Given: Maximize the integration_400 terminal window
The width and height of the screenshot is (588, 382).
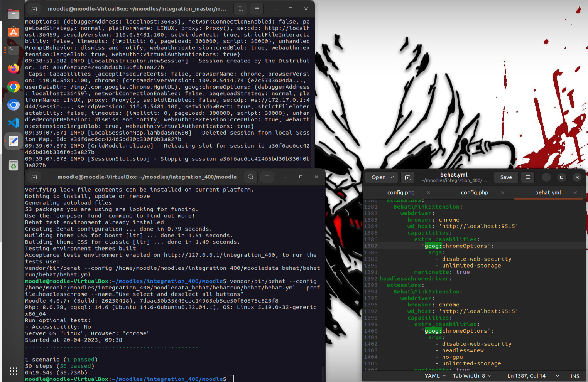Looking at the screenshot, I should tap(301, 177).
